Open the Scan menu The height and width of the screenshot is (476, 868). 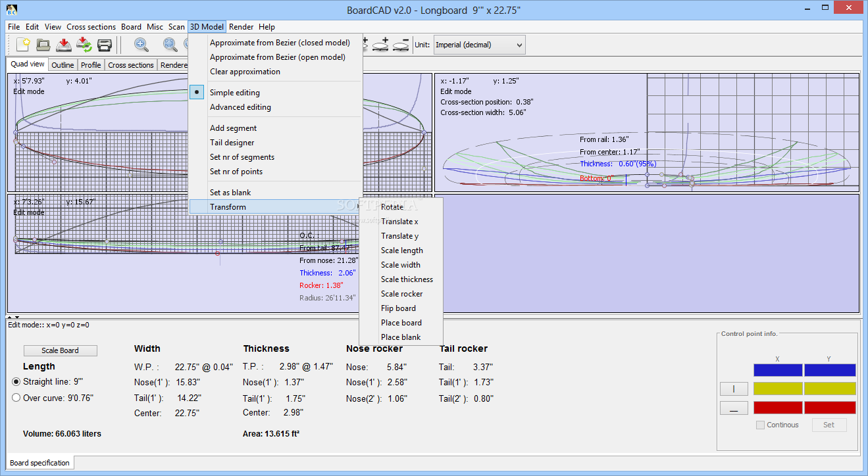176,27
